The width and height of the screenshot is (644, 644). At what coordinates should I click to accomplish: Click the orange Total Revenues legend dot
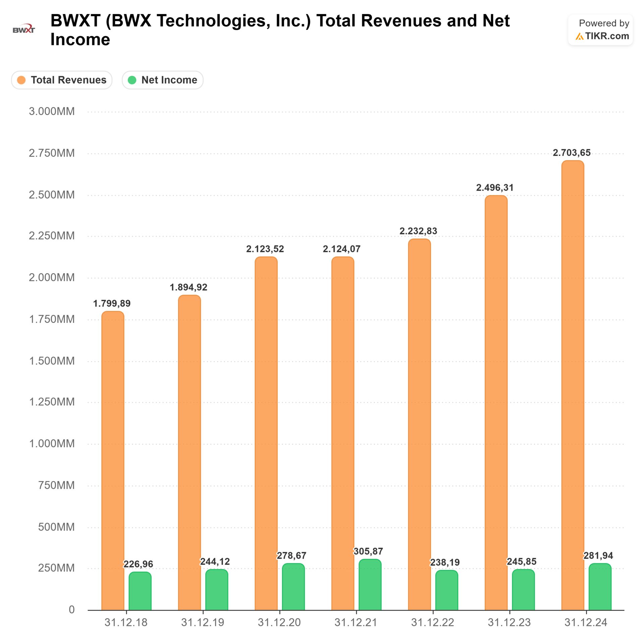click(x=21, y=80)
